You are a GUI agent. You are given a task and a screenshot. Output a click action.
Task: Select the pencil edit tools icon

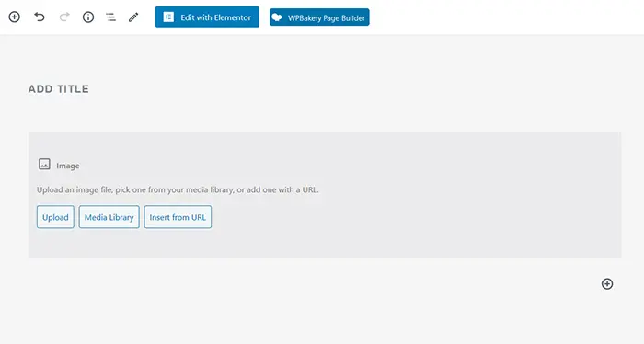(133, 17)
